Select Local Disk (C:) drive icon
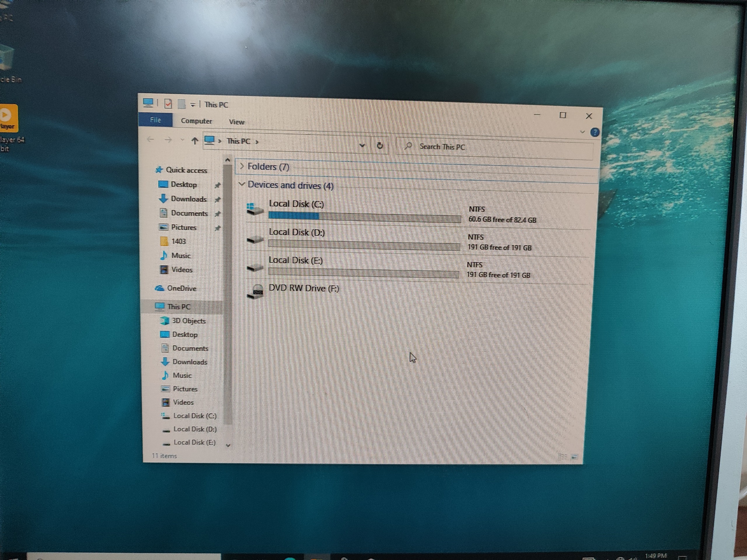 [x=255, y=209]
